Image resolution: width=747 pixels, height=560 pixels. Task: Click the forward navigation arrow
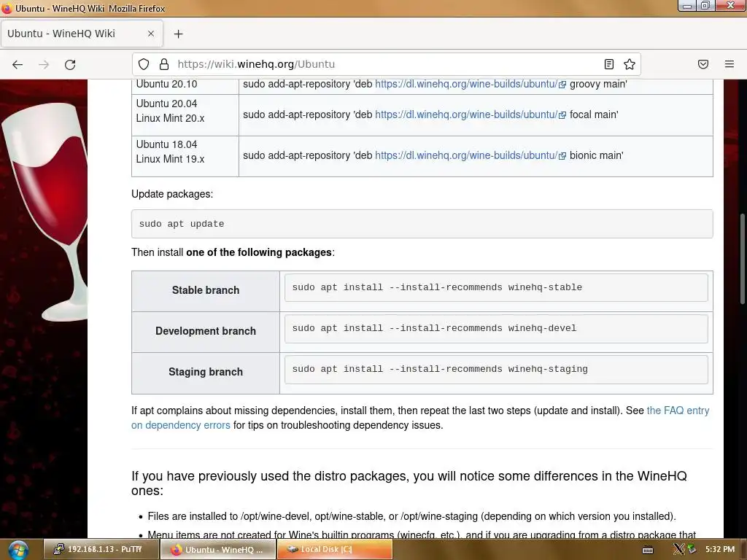(44, 64)
